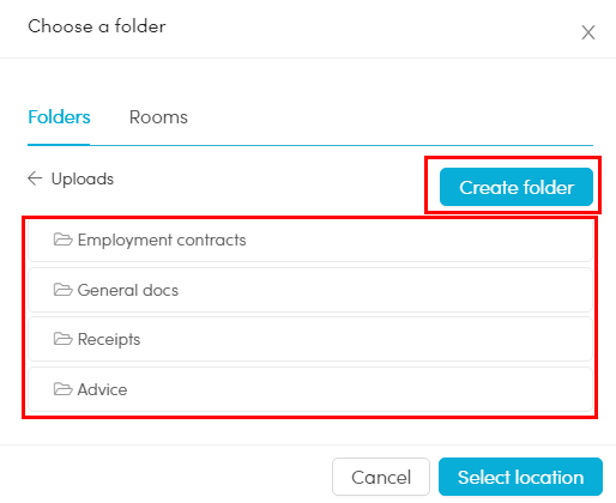Go back via the Uploads label

(x=82, y=179)
